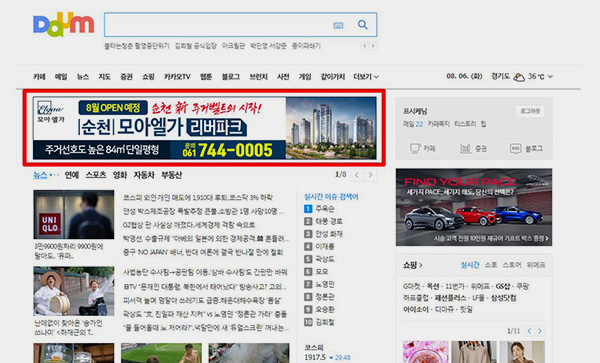Viewport: 600px width, 363px height.
Task: Expand the 더보기 menu
Action: click(x=366, y=77)
